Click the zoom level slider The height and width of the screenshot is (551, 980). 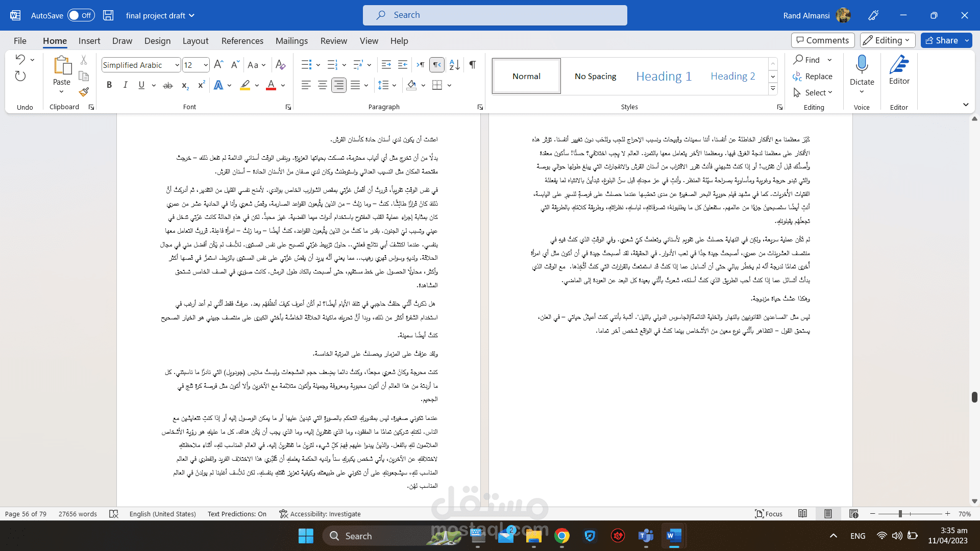pyautogui.click(x=900, y=514)
